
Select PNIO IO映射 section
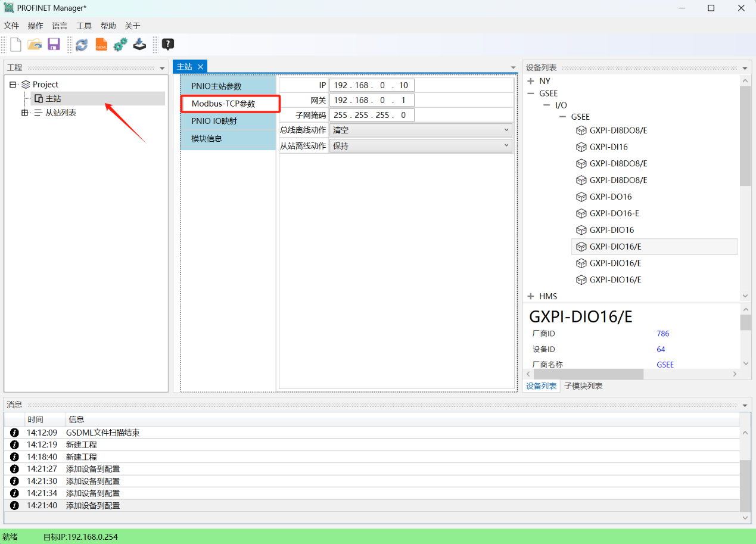pos(229,121)
